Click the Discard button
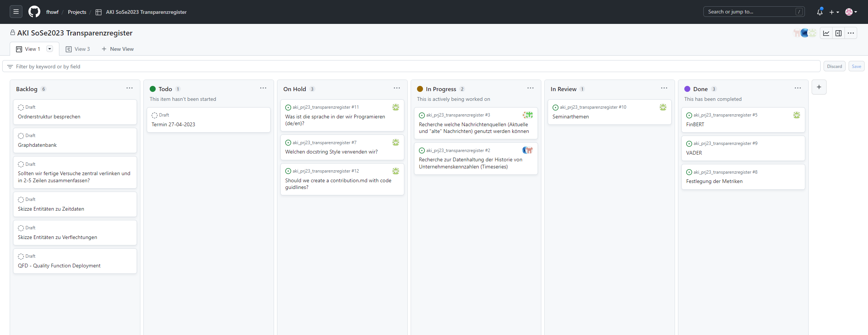This screenshot has height=335, width=868. [834, 66]
